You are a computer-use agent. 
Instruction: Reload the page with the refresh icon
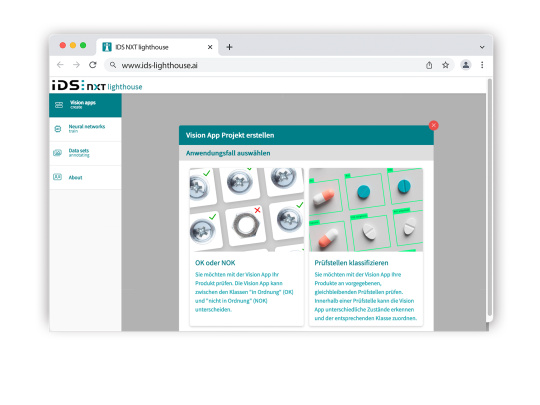point(93,65)
